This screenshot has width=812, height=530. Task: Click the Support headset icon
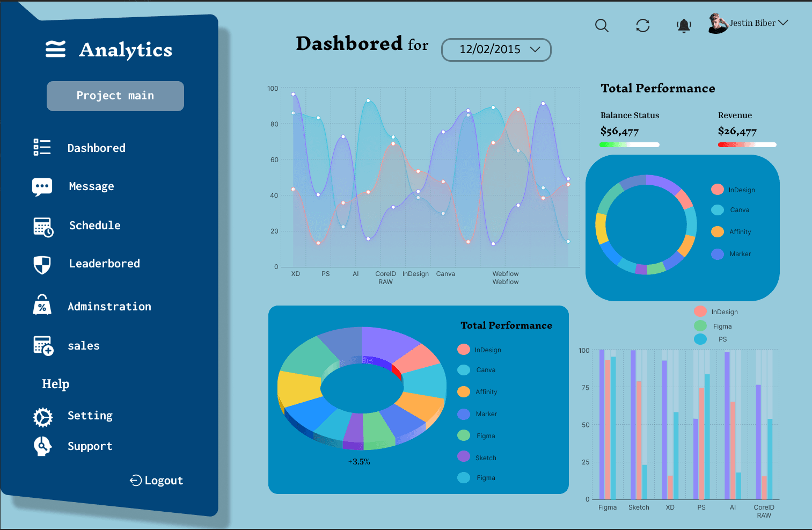(x=42, y=446)
